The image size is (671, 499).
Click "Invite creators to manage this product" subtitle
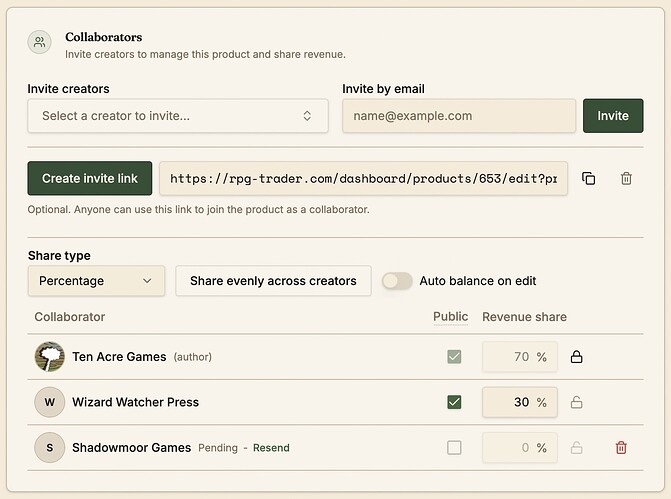(205, 54)
